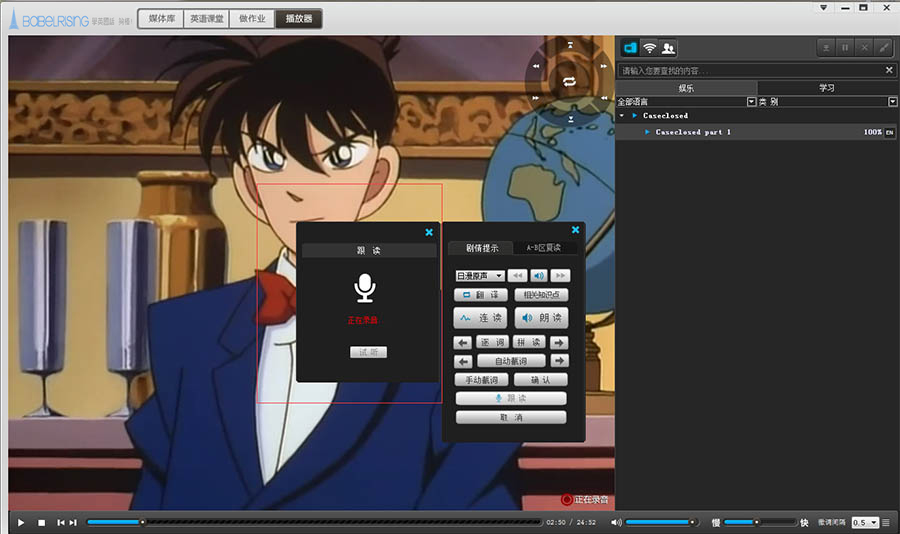Select Caseclosed part 1 item
Screen dimensions: 900x534
tap(693, 132)
